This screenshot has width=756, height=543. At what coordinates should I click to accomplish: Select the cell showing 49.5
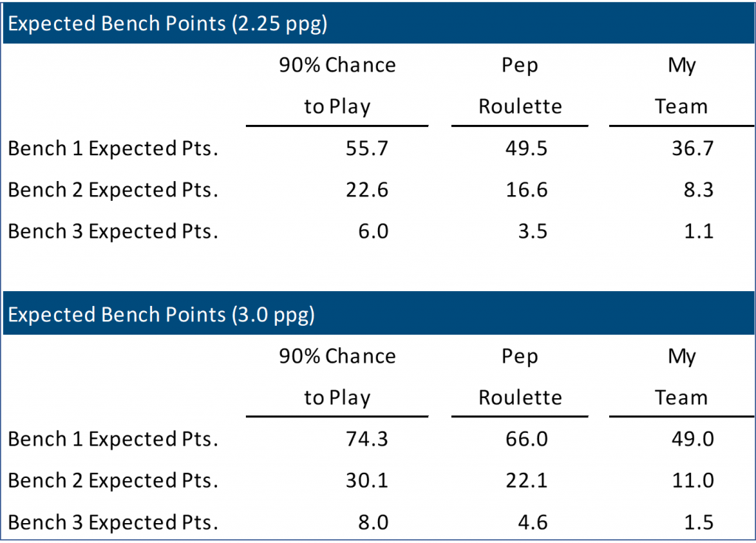[x=526, y=148]
